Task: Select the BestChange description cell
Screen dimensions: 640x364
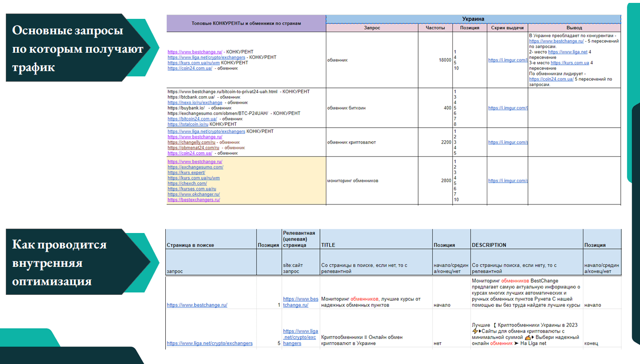Action: (x=527, y=293)
